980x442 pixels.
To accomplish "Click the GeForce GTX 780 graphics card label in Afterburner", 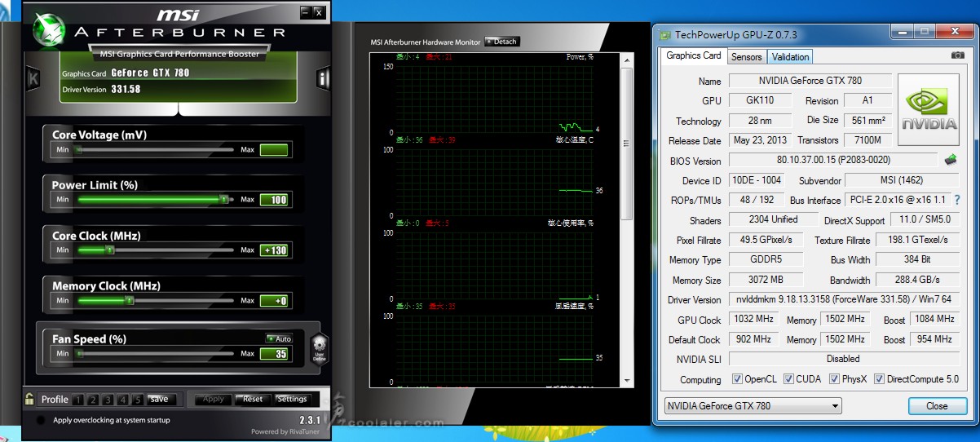I will pos(151,73).
